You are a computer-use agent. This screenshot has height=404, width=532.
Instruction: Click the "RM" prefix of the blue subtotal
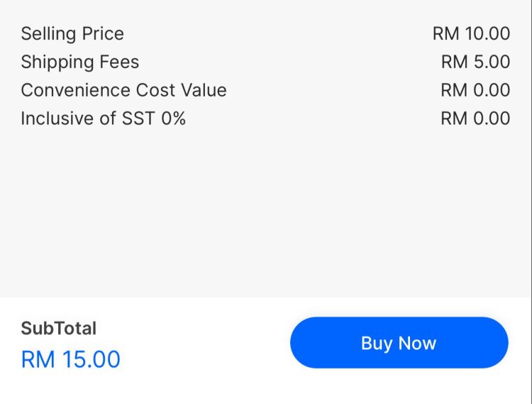point(38,359)
